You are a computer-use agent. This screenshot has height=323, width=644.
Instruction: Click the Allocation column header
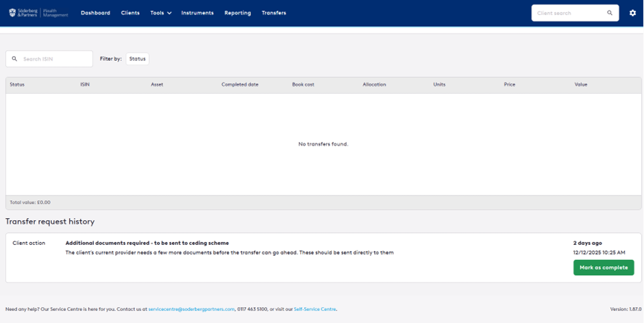[x=374, y=84]
